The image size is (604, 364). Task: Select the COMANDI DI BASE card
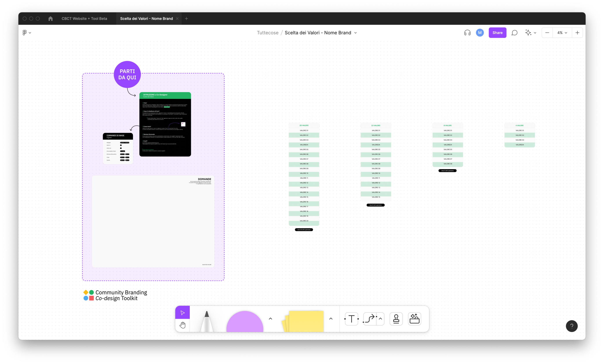pyautogui.click(x=118, y=148)
